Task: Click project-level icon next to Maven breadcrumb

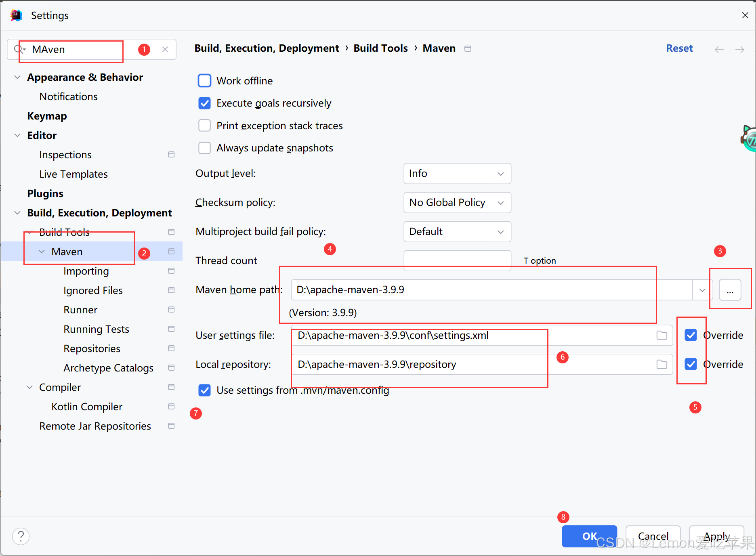Action: (x=468, y=48)
